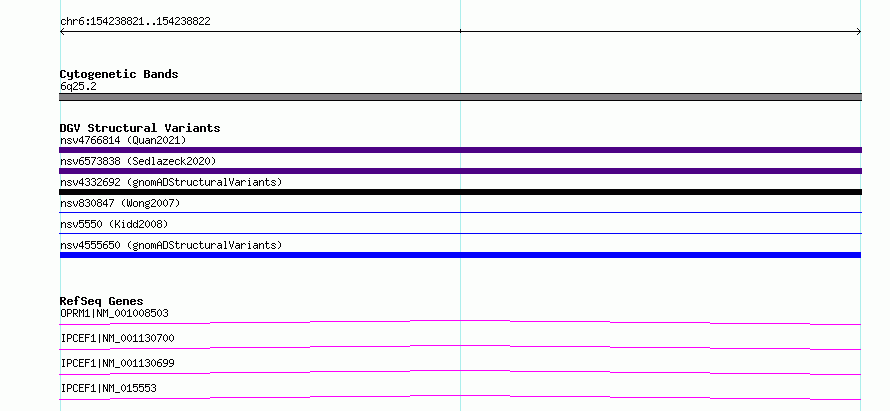Click the chr6:154238821..154238822 coordinate label
890x411 pixels.
[135, 22]
